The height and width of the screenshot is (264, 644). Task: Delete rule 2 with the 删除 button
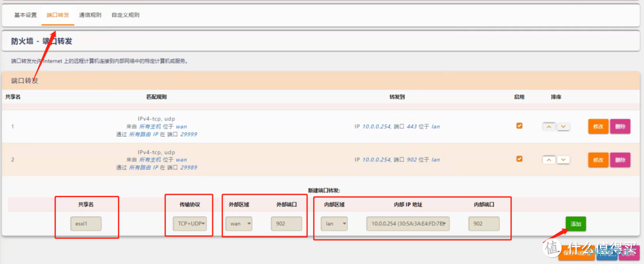(620, 160)
